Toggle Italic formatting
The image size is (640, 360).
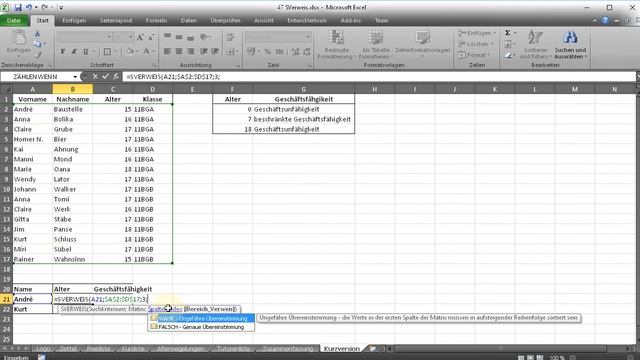pos(74,51)
